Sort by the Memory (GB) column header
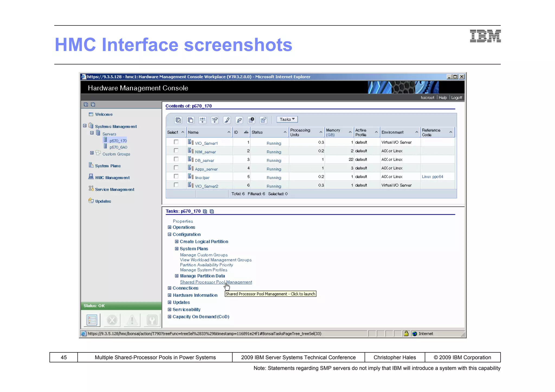Viewport: 555px width, 392px height. point(339,132)
